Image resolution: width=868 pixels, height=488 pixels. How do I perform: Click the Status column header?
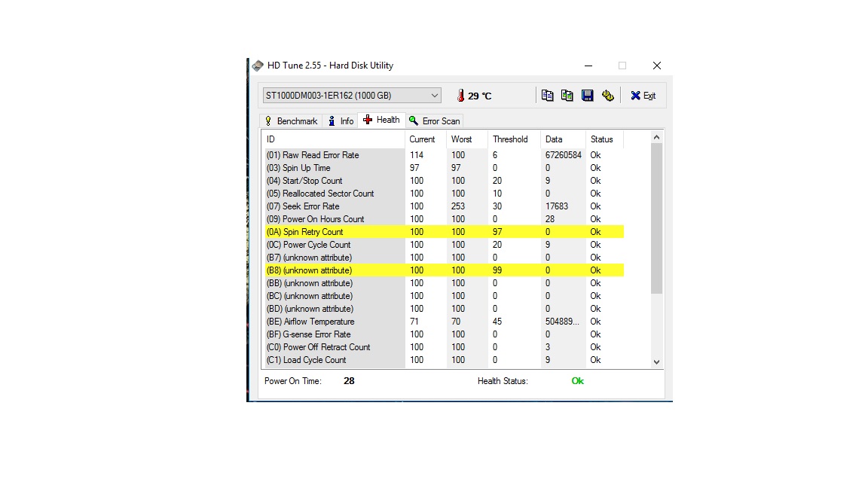[x=604, y=139]
